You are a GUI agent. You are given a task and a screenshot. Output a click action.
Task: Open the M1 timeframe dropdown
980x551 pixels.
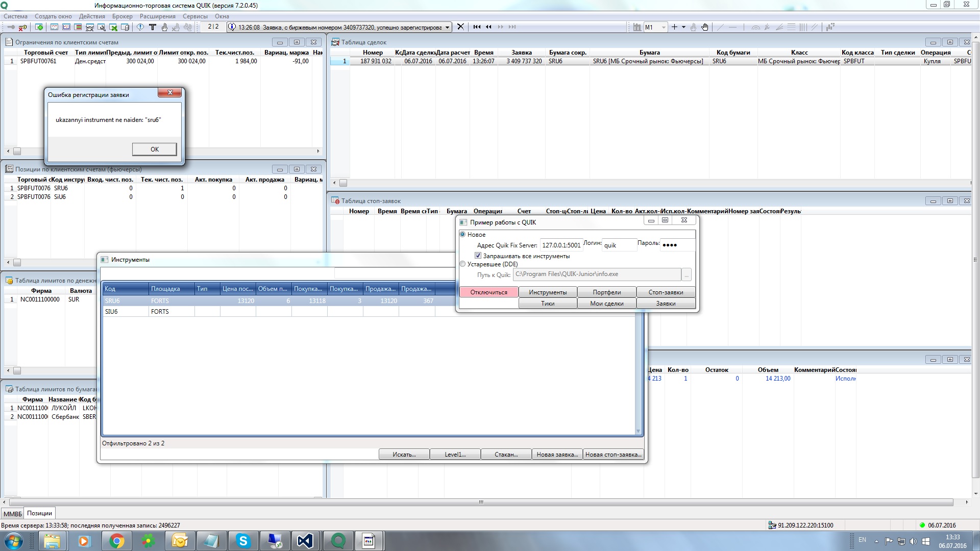click(664, 27)
